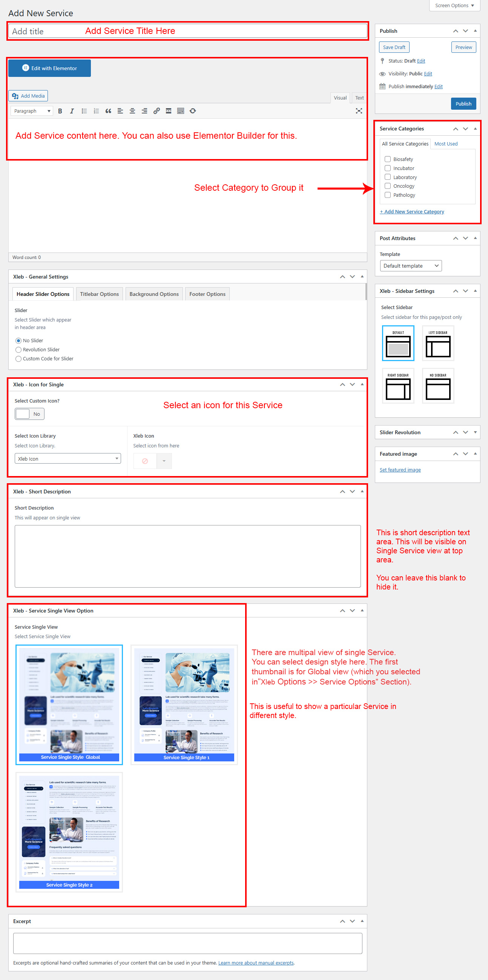488x980 pixels.
Task: Insert the Read More tag
Action: click(x=169, y=111)
